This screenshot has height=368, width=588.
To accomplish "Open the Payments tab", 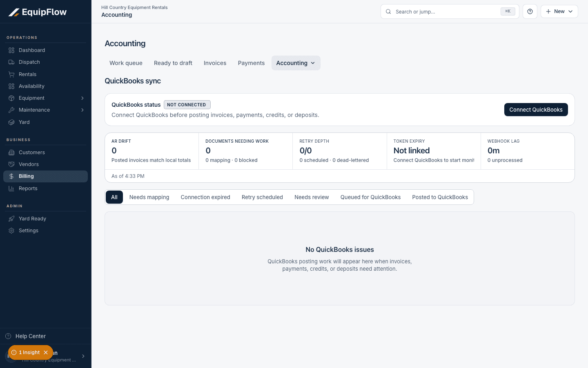I will (252, 63).
